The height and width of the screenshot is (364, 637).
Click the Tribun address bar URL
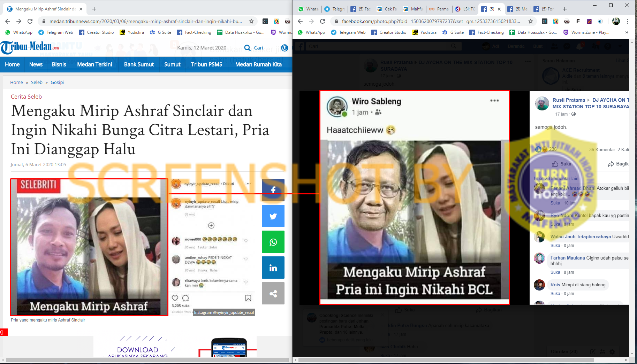point(145,21)
